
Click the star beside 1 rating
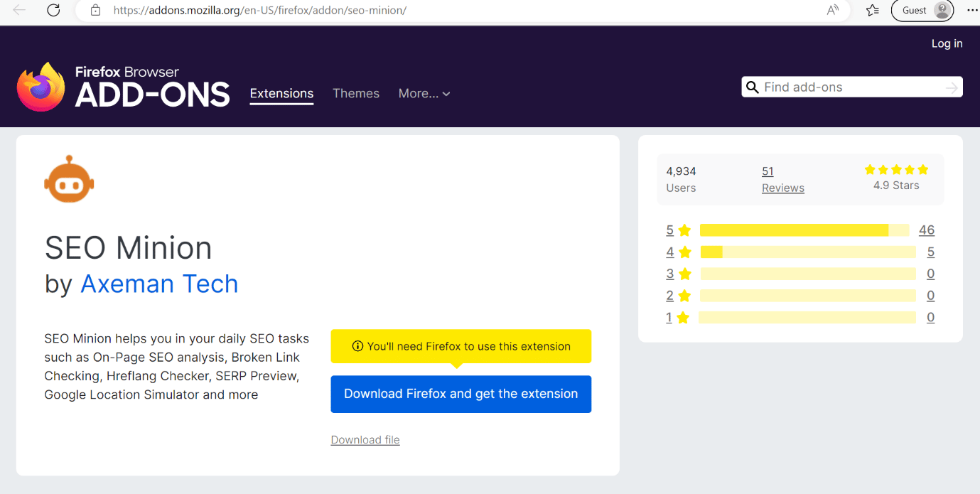coord(683,318)
